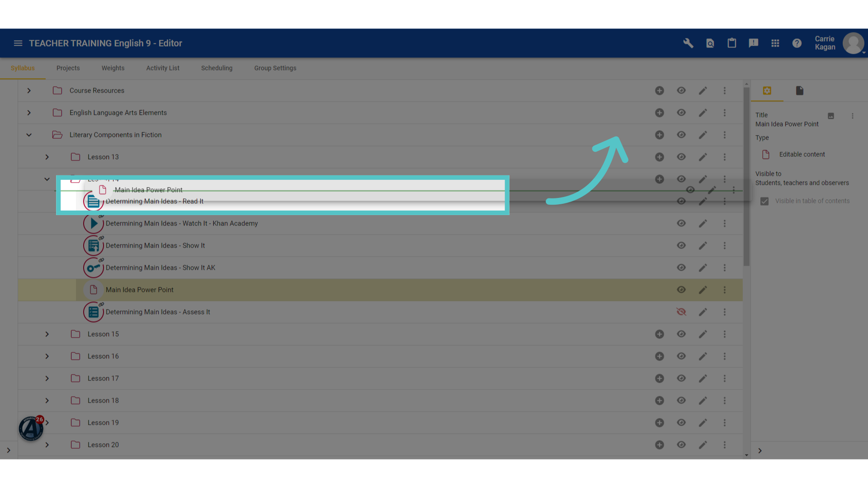Expand Lesson 18 folder
The image size is (868, 488).
coord(47,401)
